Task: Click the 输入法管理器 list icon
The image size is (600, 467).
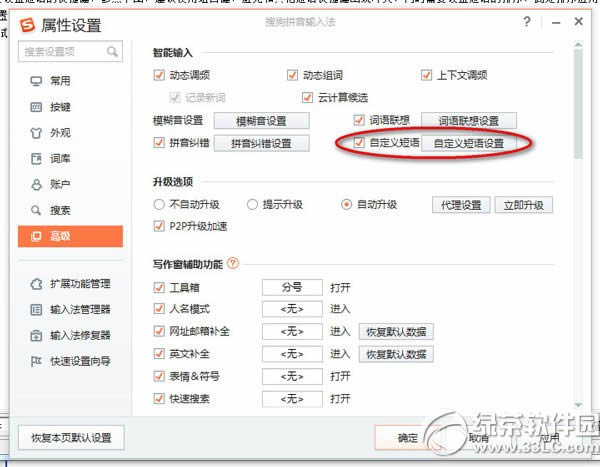Action: pyautogui.click(x=36, y=310)
